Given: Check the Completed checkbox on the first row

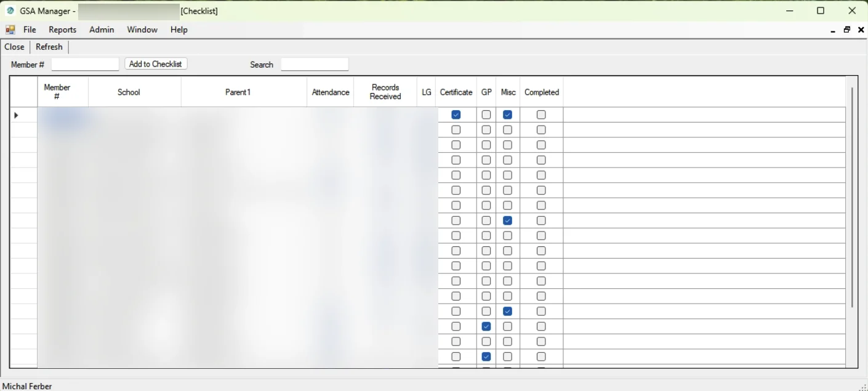Looking at the screenshot, I should (541, 115).
